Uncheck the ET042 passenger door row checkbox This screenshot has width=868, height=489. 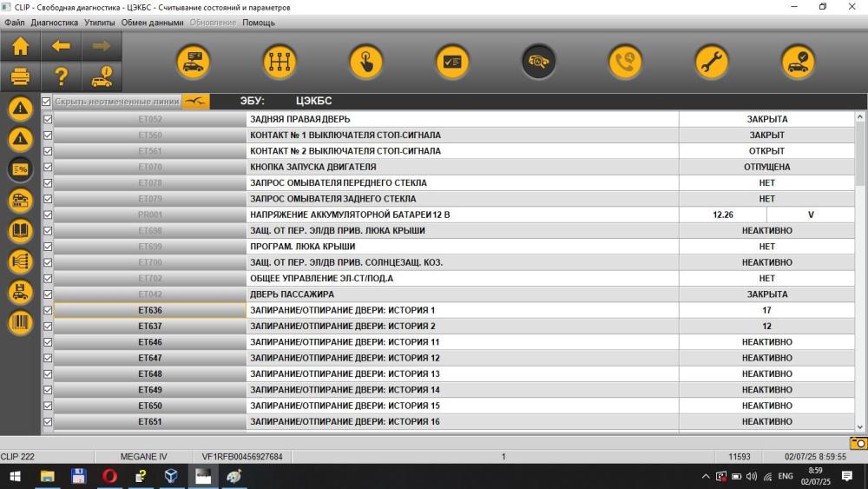[48, 294]
